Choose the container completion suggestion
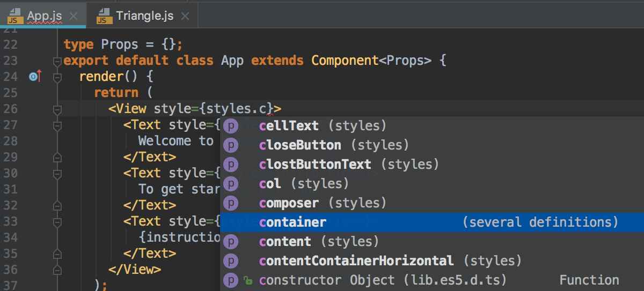644x291 pixels. [292, 222]
